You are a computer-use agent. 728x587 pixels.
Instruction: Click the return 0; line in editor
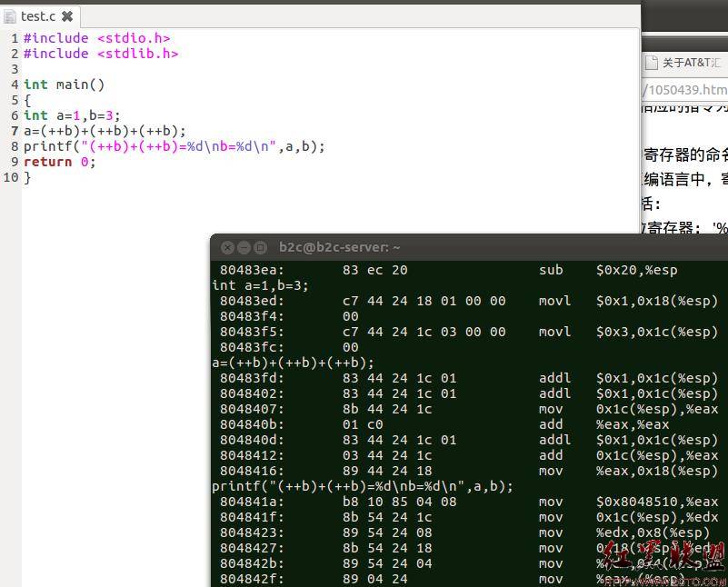[x=59, y=162]
